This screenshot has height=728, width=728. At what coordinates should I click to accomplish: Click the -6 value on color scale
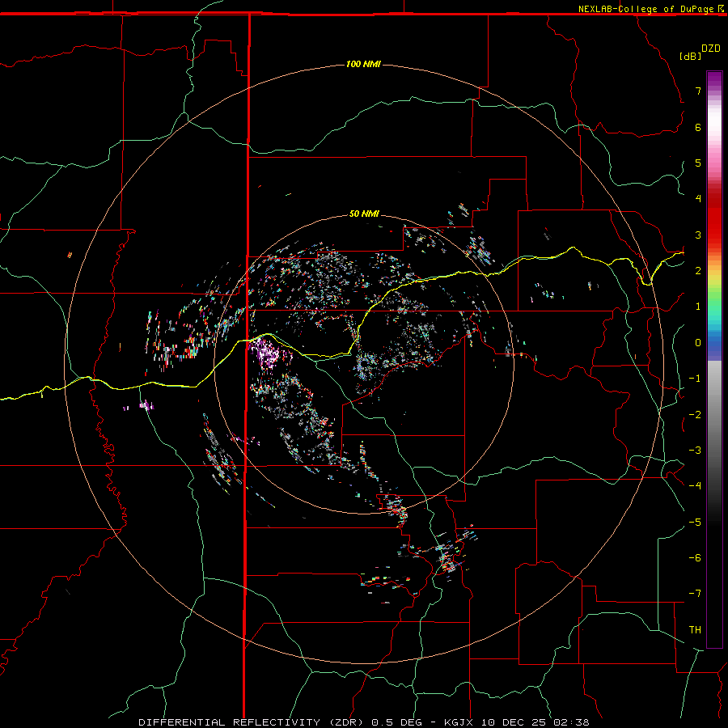(695, 558)
